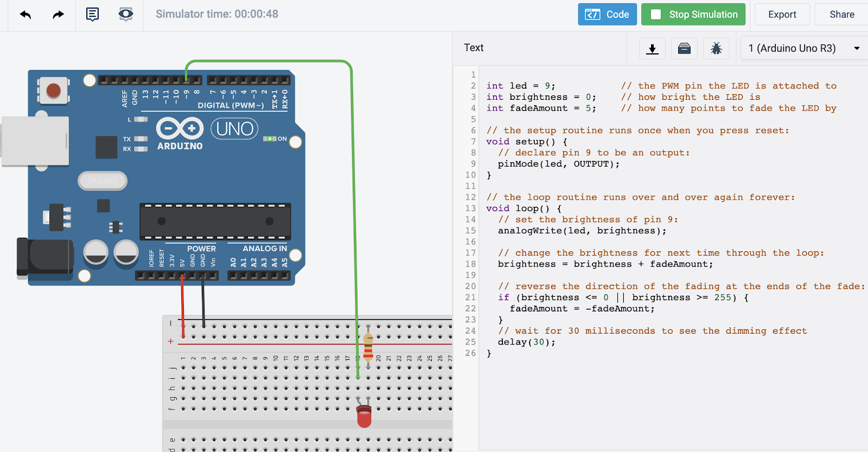Click 'fadeAmount = -fadeAmount;' line
The height and width of the screenshot is (452, 868).
click(x=582, y=309)
